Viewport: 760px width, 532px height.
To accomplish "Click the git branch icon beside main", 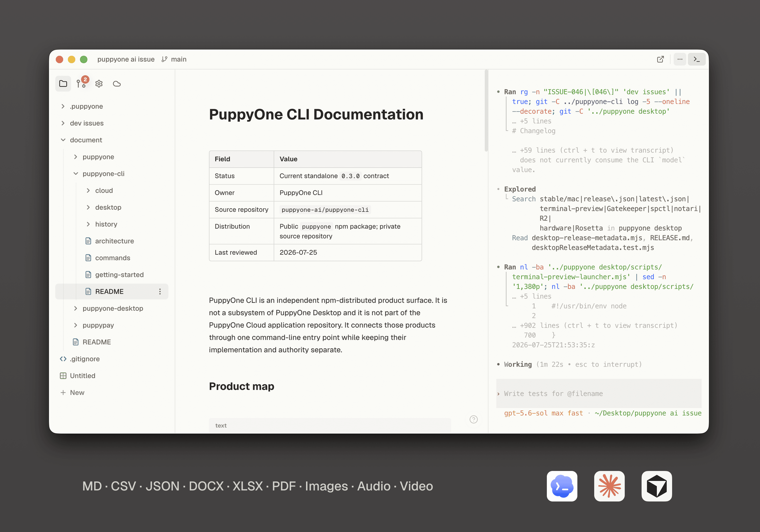I will pos(164,59).
